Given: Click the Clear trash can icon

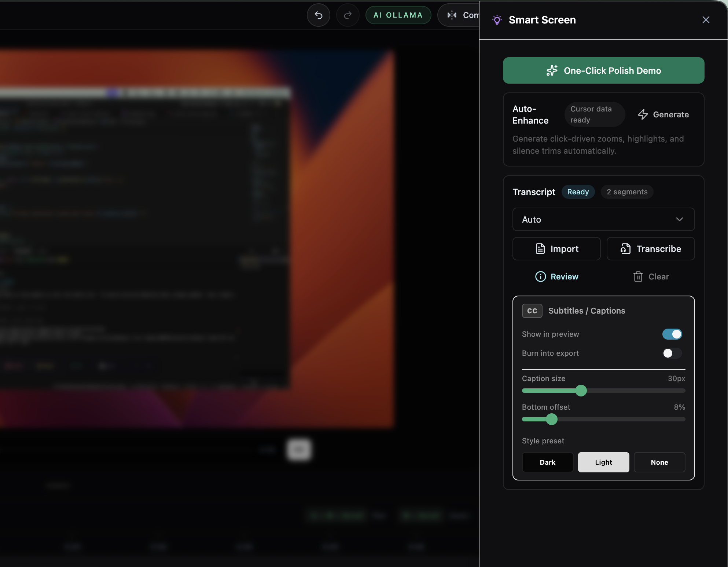Looking at the screenshot, I should click(638, 277).
